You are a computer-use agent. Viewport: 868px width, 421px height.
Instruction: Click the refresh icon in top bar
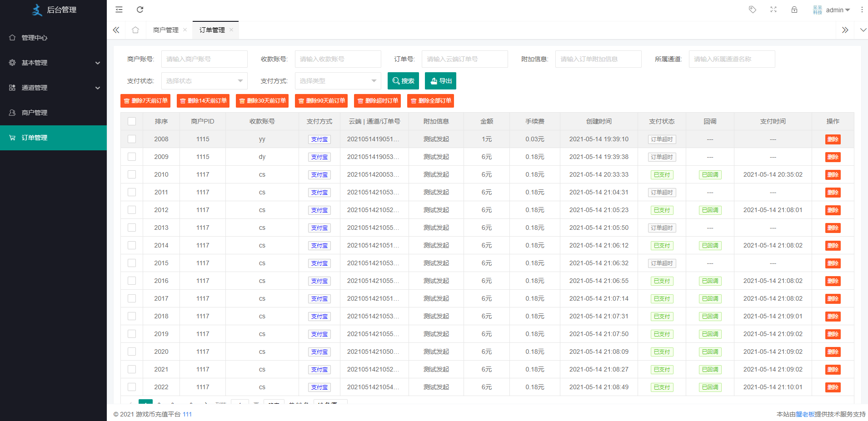coord(140,10)
